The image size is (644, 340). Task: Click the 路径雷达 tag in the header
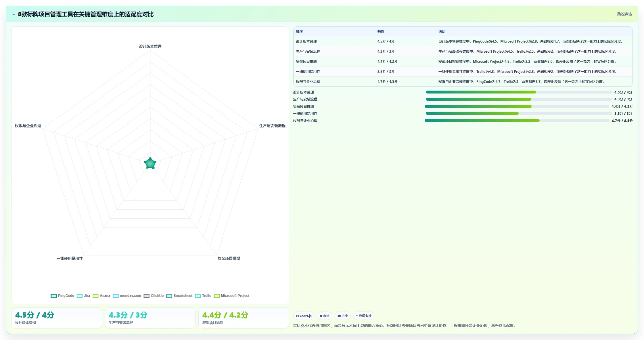[624, 14]
